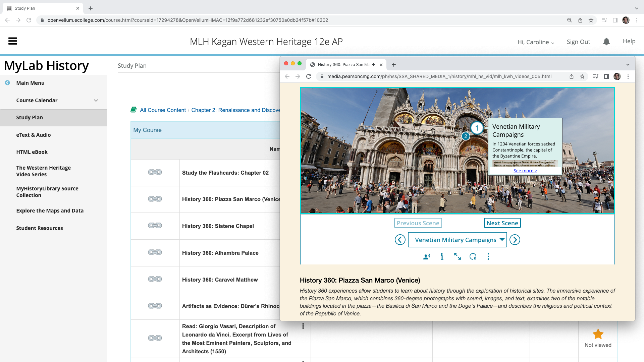
Task: Open the Hi, Caroline account dropdown
Action: [536, 42]
